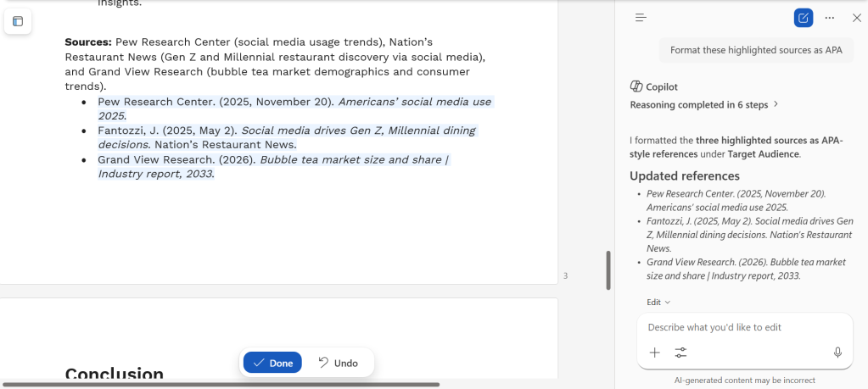Click the Sources bold heading text
The image size is (868, 389).
(88, 42)
